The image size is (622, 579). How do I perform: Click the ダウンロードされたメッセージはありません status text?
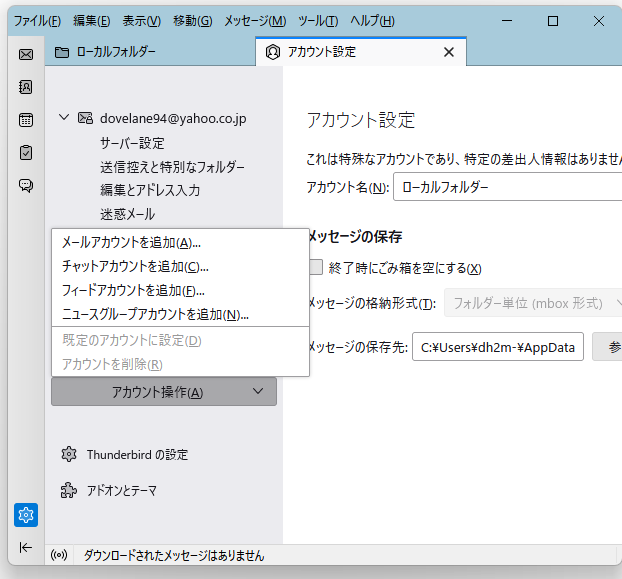(174, 556)
